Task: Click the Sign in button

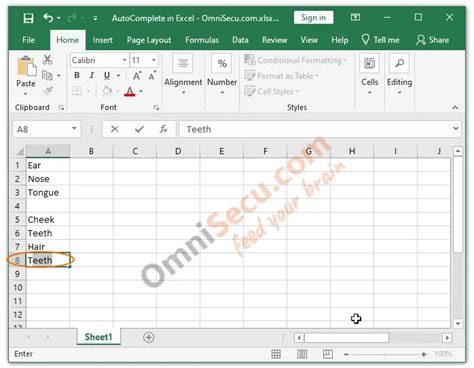Action: pos(313,18)
